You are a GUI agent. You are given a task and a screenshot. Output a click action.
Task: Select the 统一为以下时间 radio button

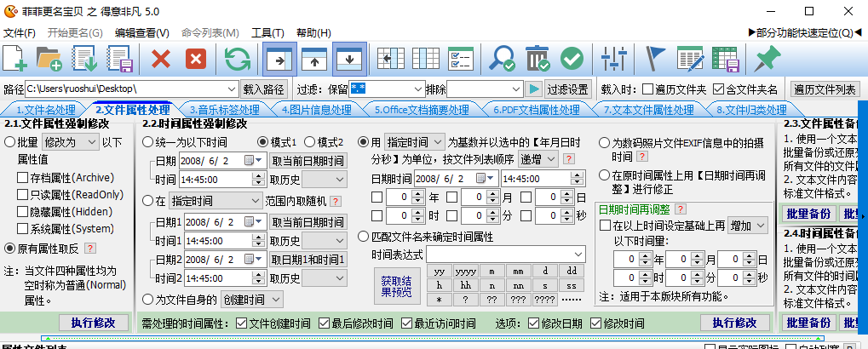pos(148,142)
